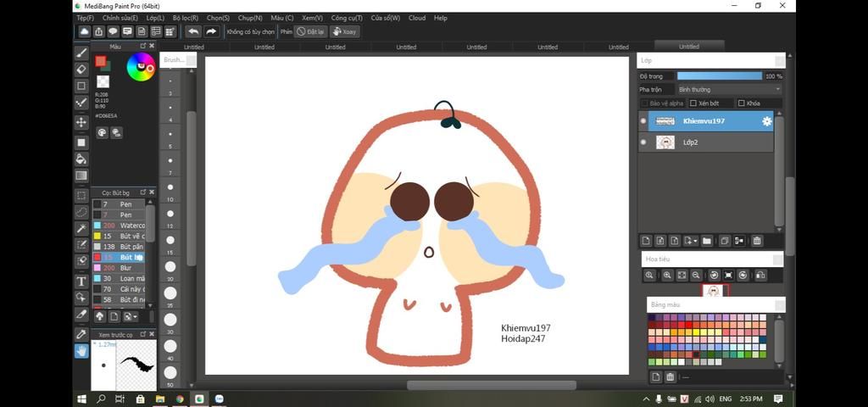The height and width of the screenshot is (407, 868).
Task: Select the Eraser tool
Action: click(x=81, y=70)
